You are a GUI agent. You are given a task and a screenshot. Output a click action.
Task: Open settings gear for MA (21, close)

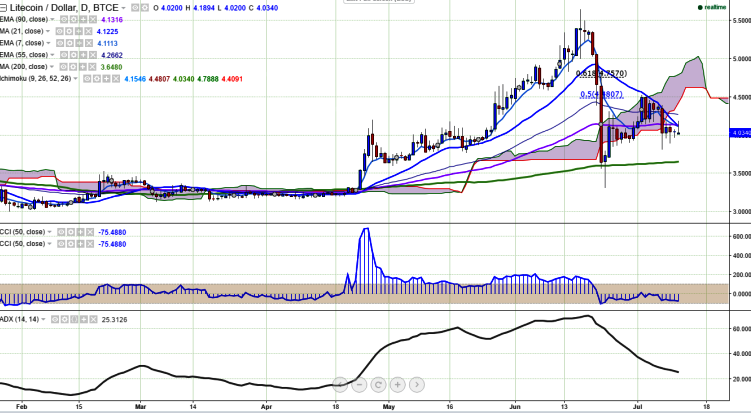coord(69,31)
